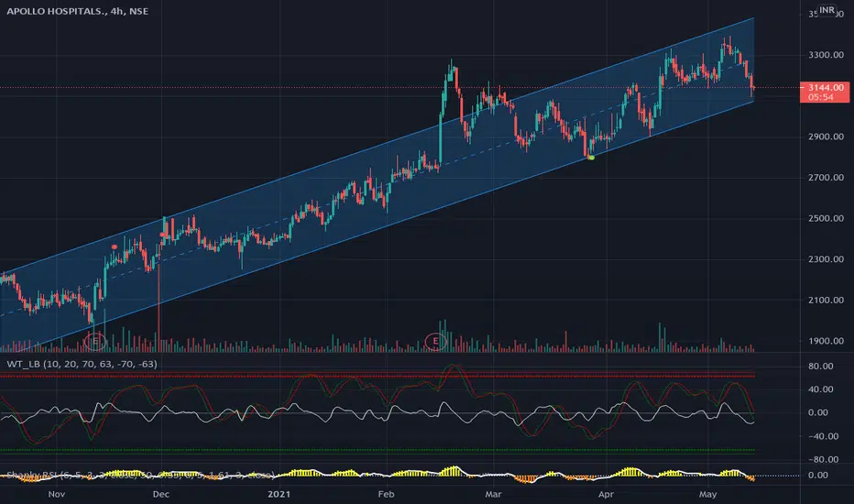
Task: Click the 05:54 bar countdown timer
Action: tap(821, 97)
